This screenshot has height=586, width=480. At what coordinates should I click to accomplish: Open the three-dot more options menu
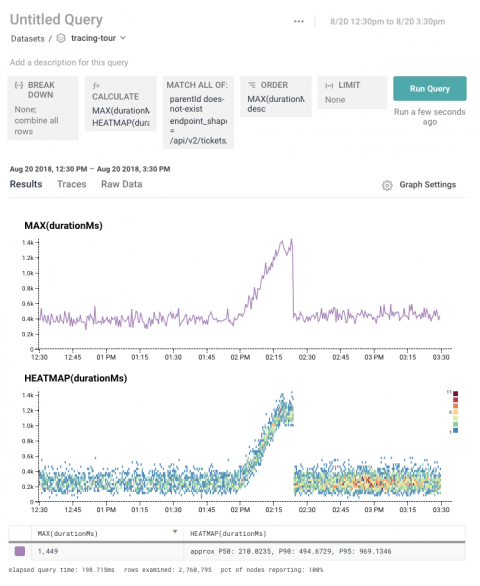coord(299,21)
